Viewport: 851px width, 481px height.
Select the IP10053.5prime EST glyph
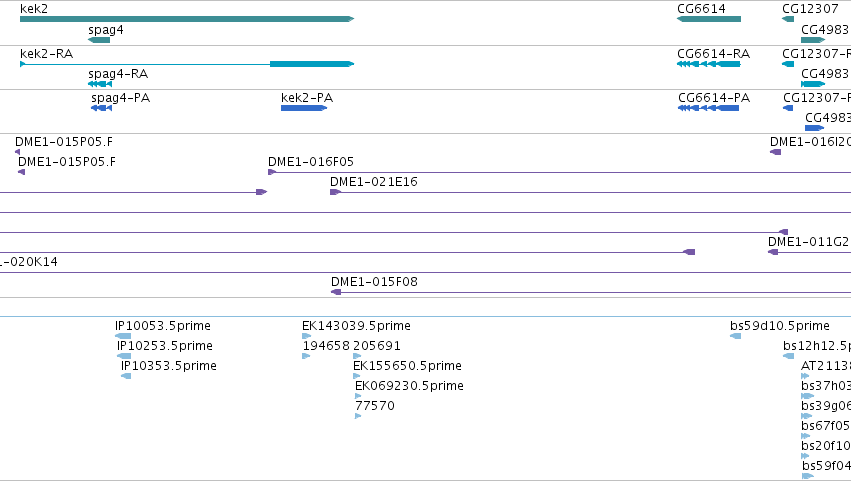pyautogui.click(x=123, y=336)
